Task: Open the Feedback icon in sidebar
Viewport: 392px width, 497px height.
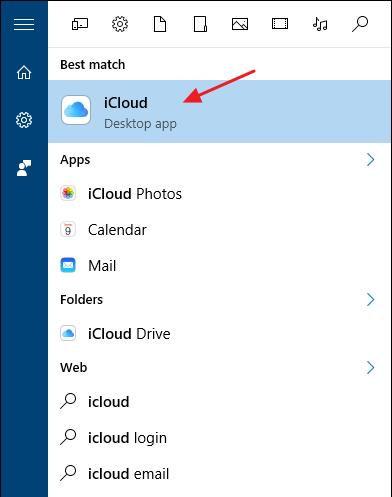Action: (x=24, y=168)
